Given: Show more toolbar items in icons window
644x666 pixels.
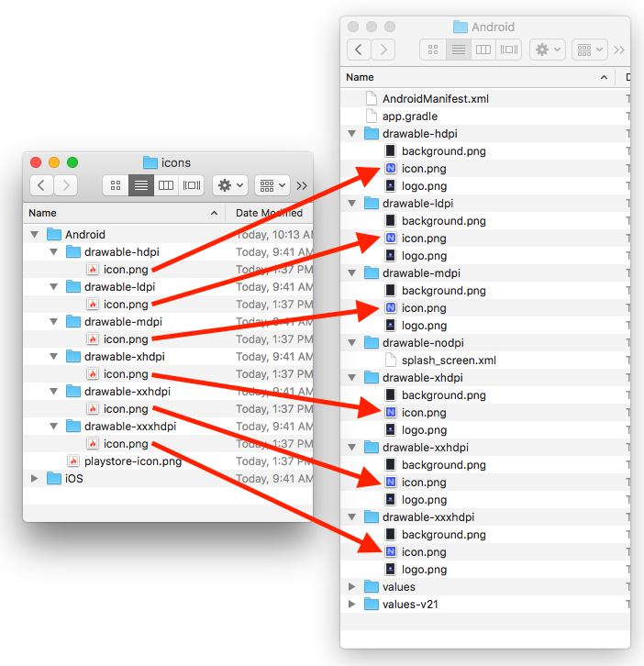Looking at the screenshot, I should (302, 185).
